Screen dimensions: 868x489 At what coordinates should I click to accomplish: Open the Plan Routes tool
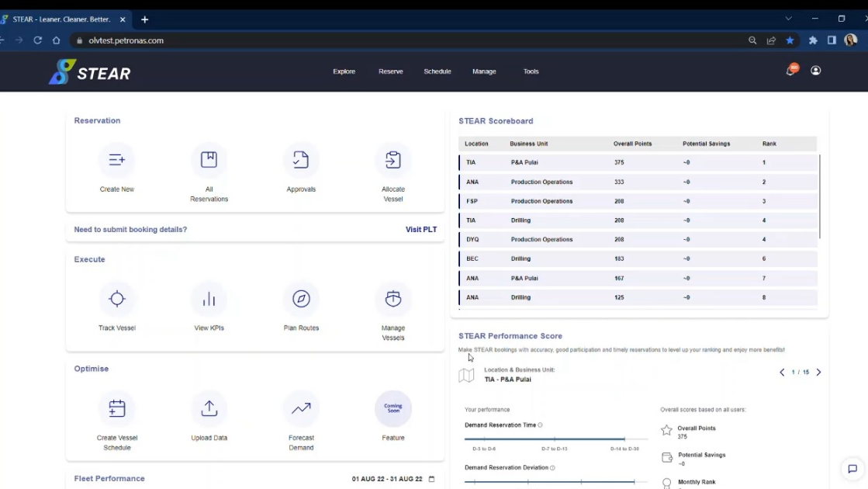pyautogui.click(x=301, y=298)
